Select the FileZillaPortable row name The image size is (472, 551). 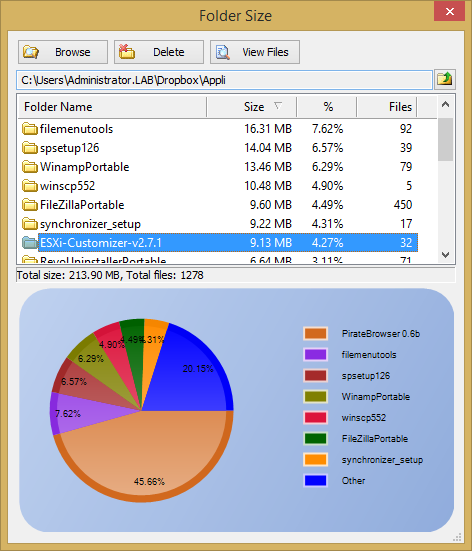pyautogui.click(x=82, y=205)
